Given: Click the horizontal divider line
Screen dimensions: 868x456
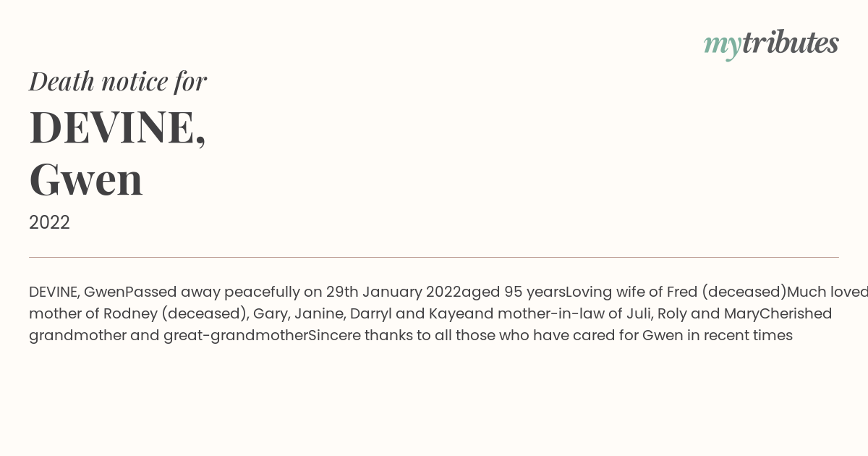Looking at the screenshot, I should (x=434, y=257).
